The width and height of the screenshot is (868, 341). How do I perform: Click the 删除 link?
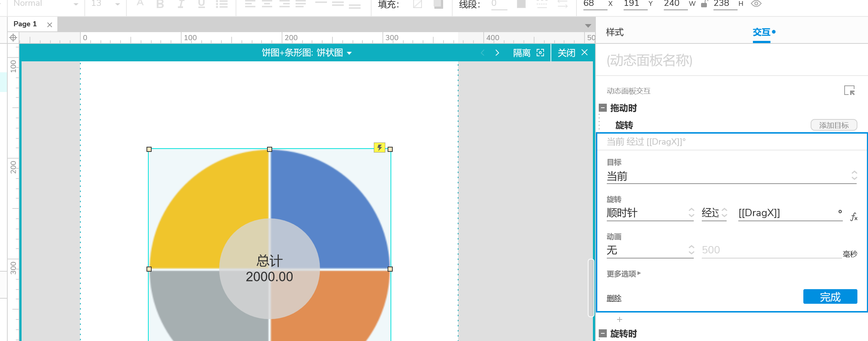[614, 298]
